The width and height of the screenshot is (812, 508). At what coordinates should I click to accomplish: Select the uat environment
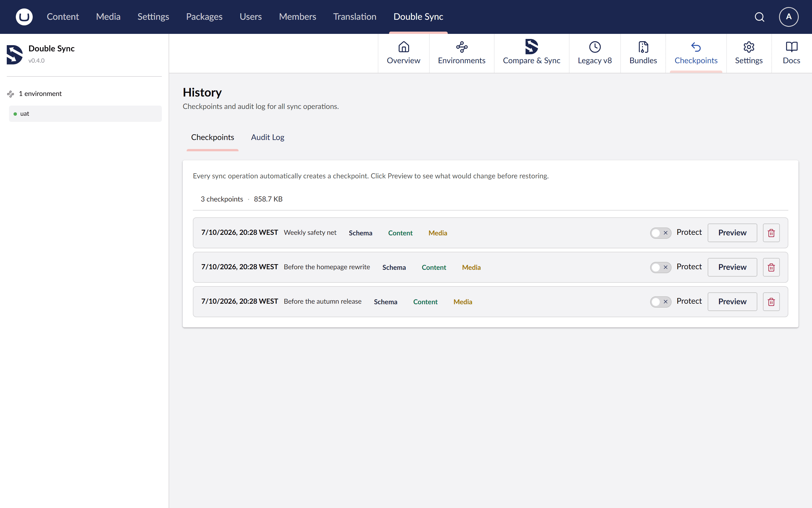(85, 114)
